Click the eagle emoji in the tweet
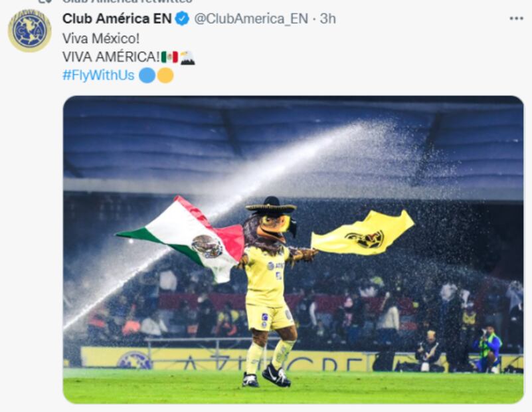The image size is (532, 412). pos(187,57)
